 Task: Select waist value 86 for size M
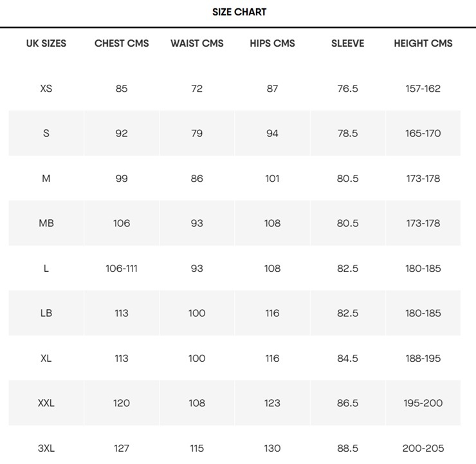(x=197, y=178)
